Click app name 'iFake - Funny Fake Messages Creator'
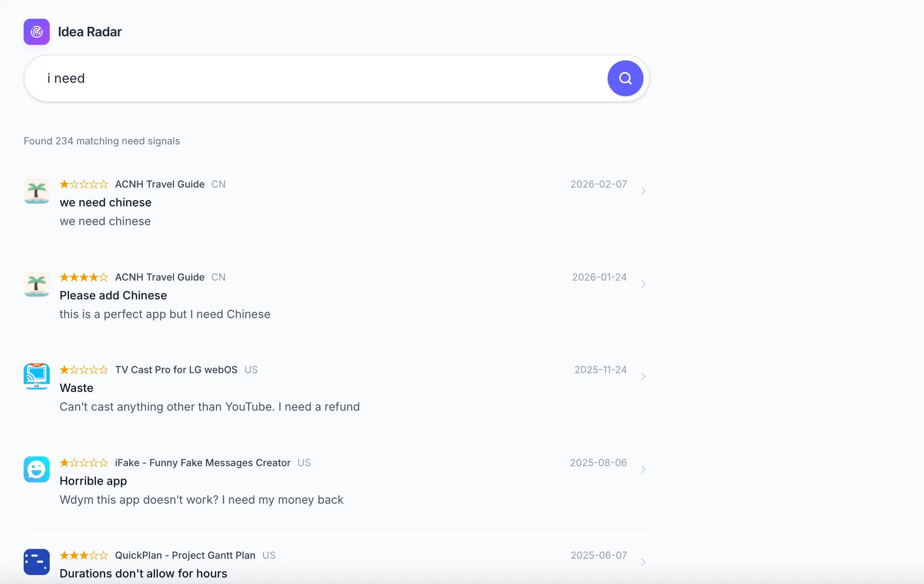924x584 pixels. click(x=203, y=463)
